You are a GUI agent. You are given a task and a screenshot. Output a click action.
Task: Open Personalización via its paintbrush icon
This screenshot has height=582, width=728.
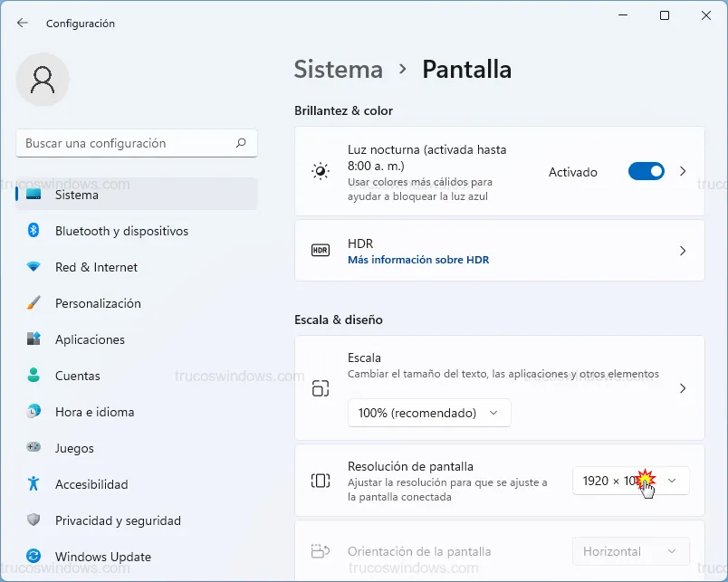coord(34,303)
